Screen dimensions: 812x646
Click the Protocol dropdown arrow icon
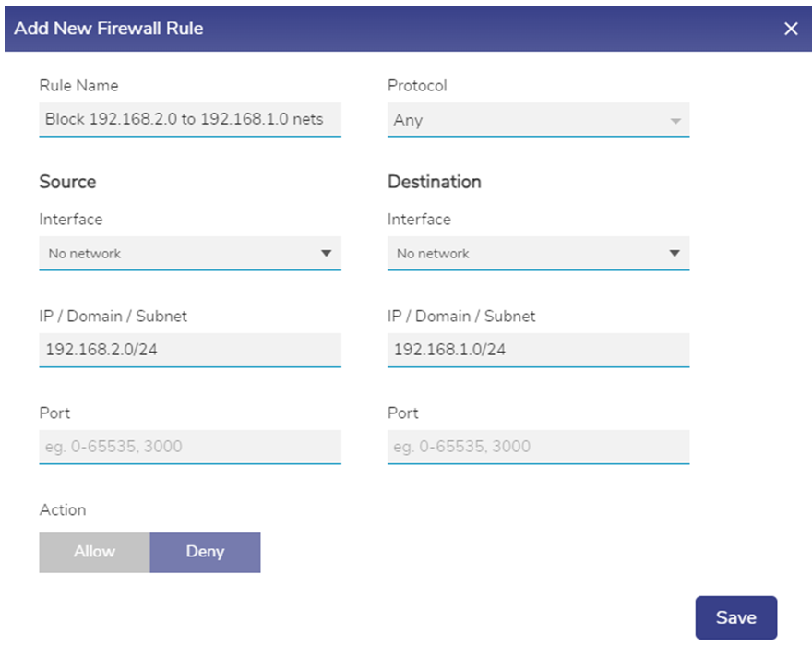pyautogui.click(x=675, y=121)
